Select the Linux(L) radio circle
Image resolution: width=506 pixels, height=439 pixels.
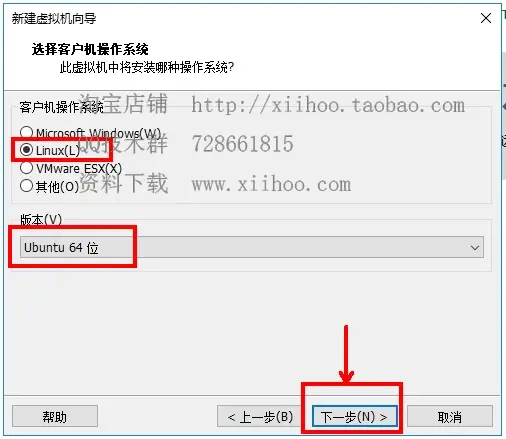(26, 150)
